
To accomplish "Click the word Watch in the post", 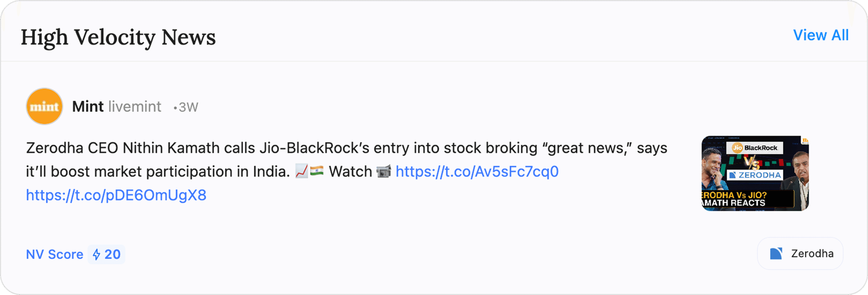I will point(350,172).
